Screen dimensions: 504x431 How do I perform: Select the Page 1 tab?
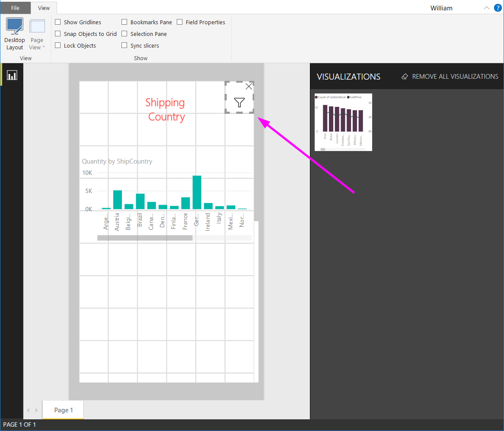[x=63, y=410]
